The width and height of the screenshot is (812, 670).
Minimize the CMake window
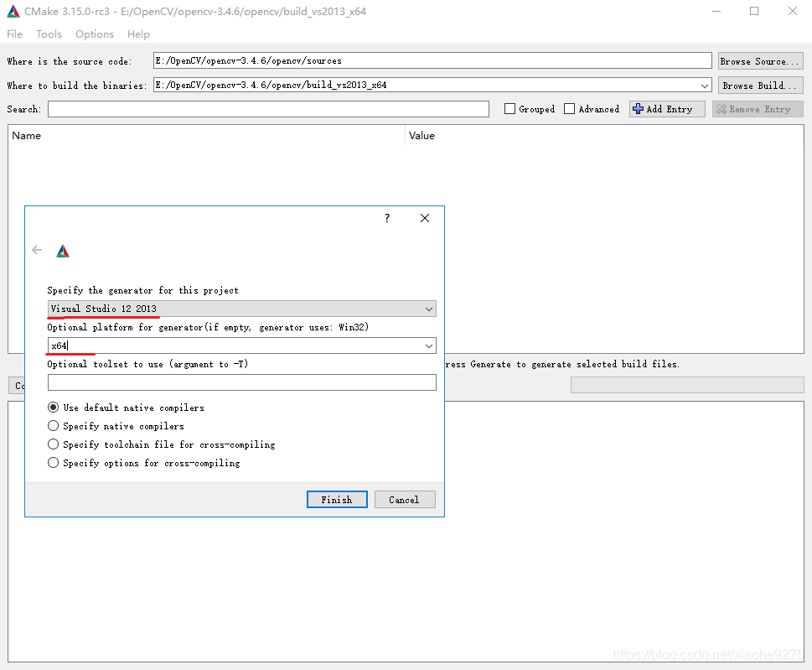point(716,11)
